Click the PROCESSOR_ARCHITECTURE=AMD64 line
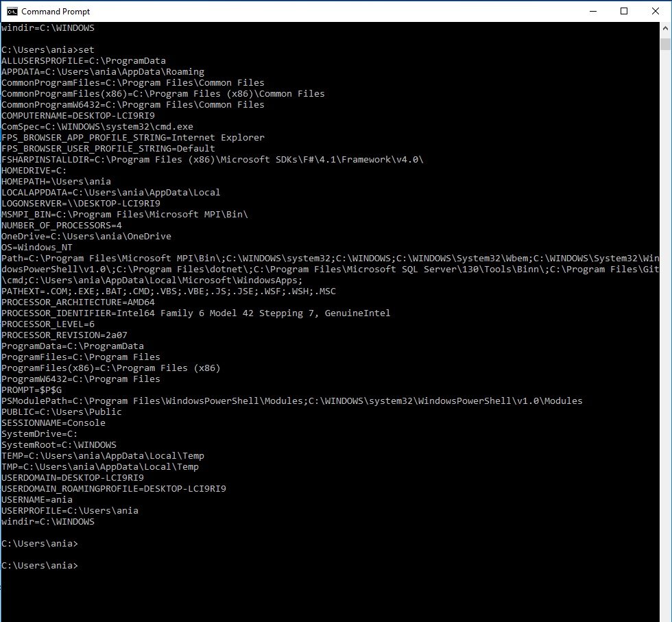Screen dimensions: 672x622 (78, 302)
